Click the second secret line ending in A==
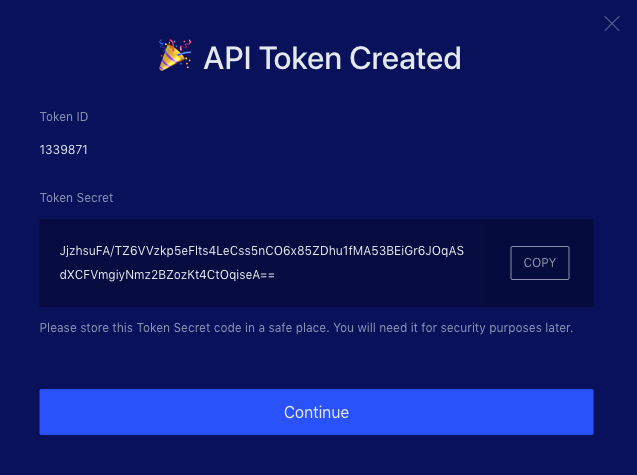637x475 pixels. pos(167,275)
